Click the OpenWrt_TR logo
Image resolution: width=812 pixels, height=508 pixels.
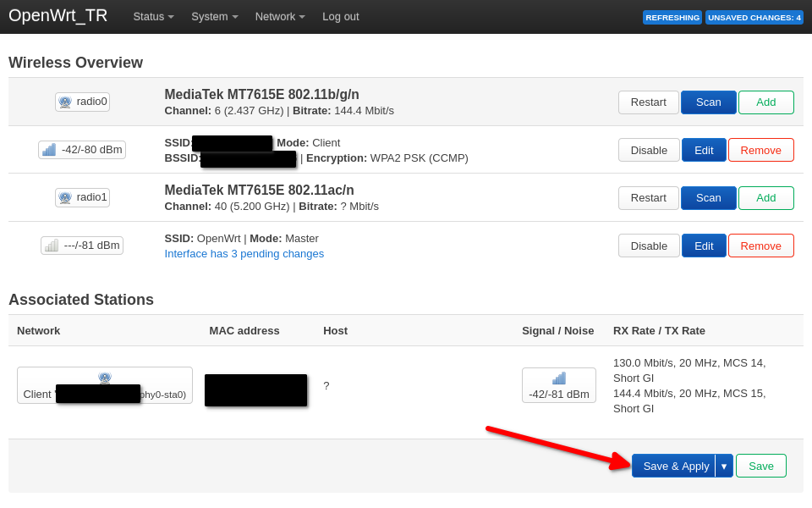click(58, 15)
